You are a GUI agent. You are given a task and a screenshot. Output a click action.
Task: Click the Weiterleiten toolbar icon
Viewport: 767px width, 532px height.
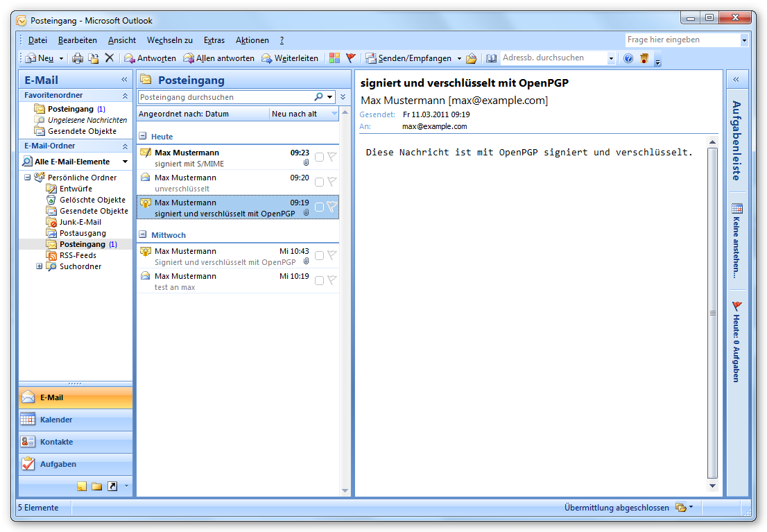point(298,58)
